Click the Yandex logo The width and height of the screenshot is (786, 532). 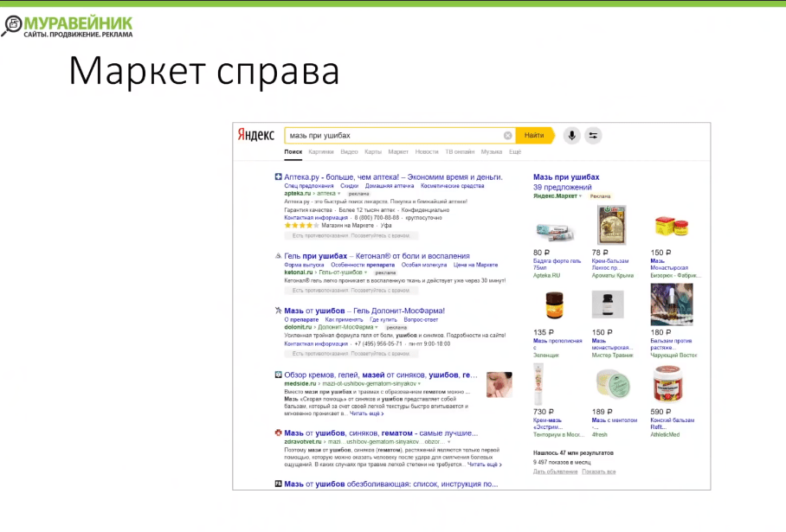[255, 135]
